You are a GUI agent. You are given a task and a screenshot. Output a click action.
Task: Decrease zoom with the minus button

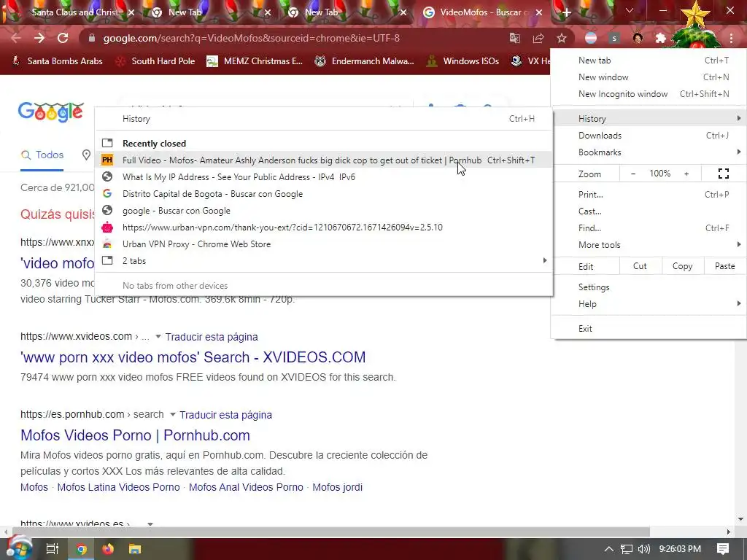coord(633,174)
